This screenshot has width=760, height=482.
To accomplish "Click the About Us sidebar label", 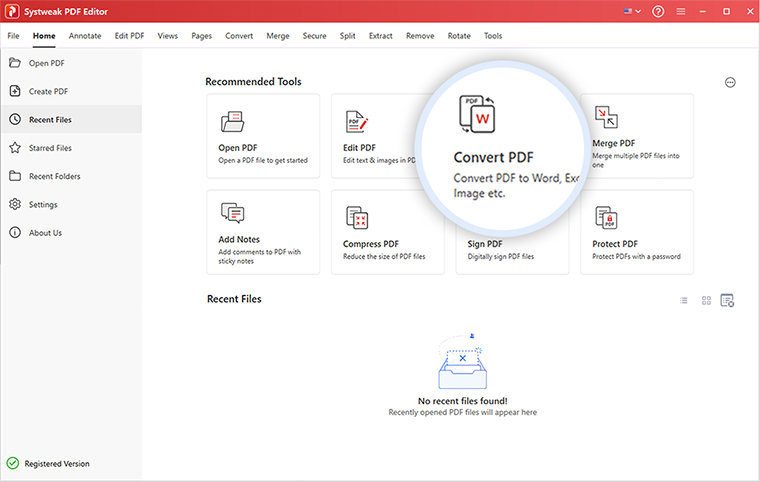I will click(x=45, y=233).
